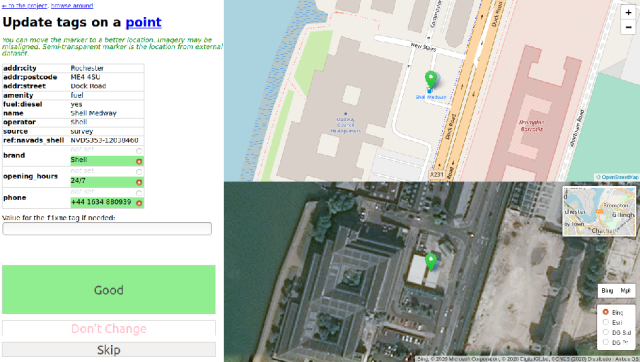The width and height of the screenshot is (640, 362).
Task: Click the A231 road shield on map
Action: click(436, 174)
